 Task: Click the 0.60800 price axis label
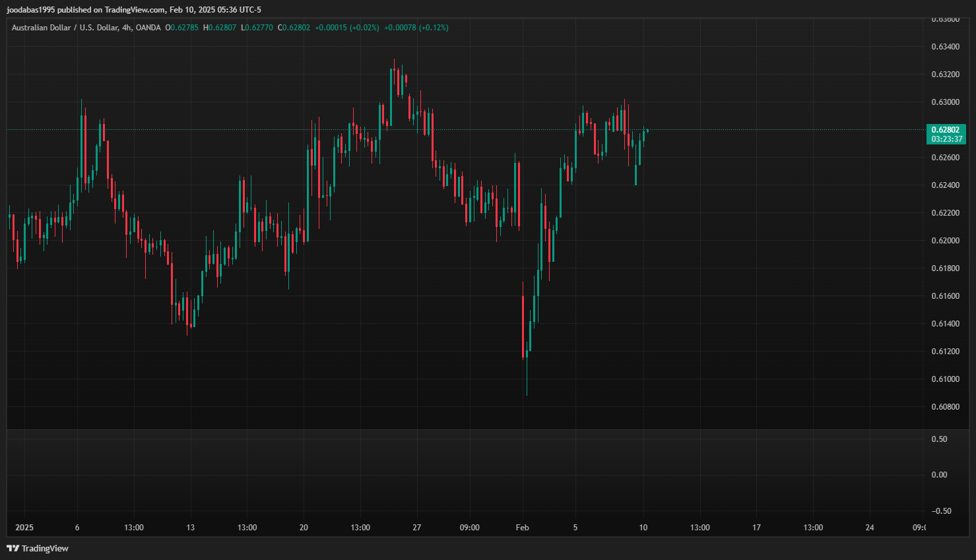tap(945, 407)
